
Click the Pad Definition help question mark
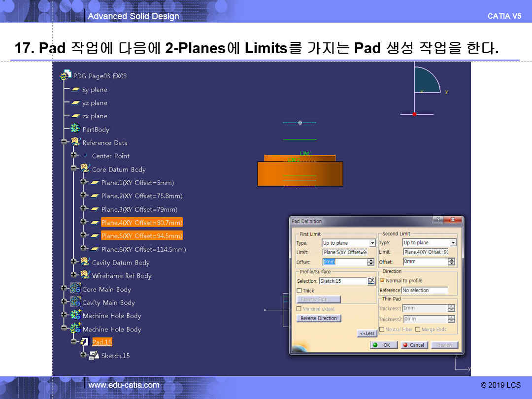point(436,220)
